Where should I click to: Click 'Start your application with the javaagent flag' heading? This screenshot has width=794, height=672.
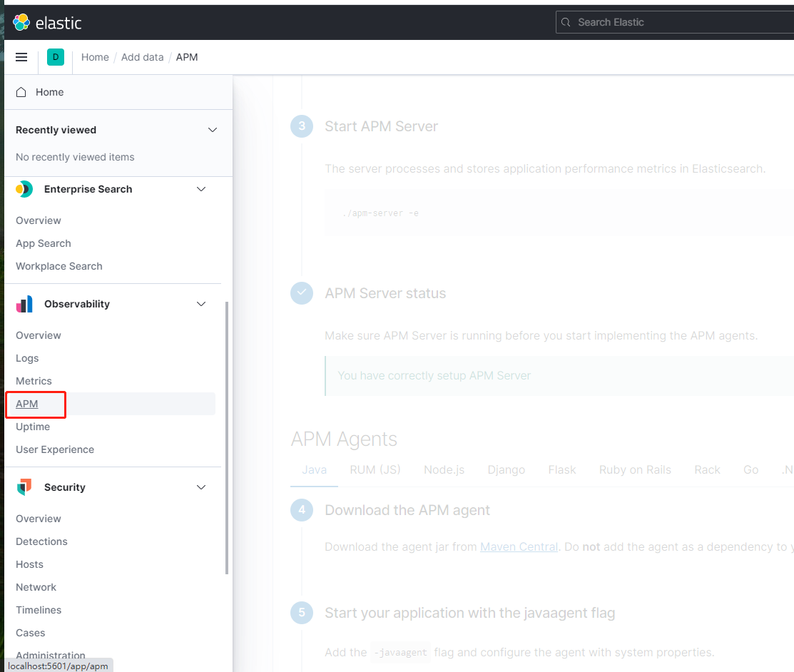470,614
